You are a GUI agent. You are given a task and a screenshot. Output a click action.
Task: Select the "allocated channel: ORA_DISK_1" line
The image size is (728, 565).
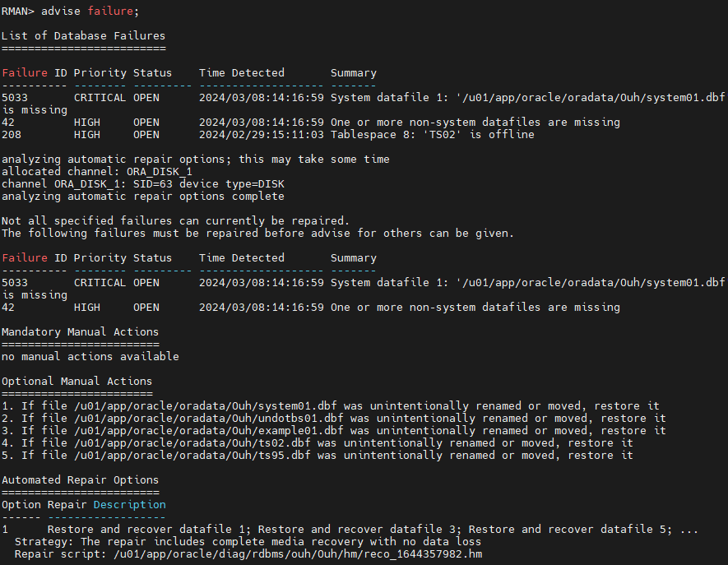coord(96,172)
